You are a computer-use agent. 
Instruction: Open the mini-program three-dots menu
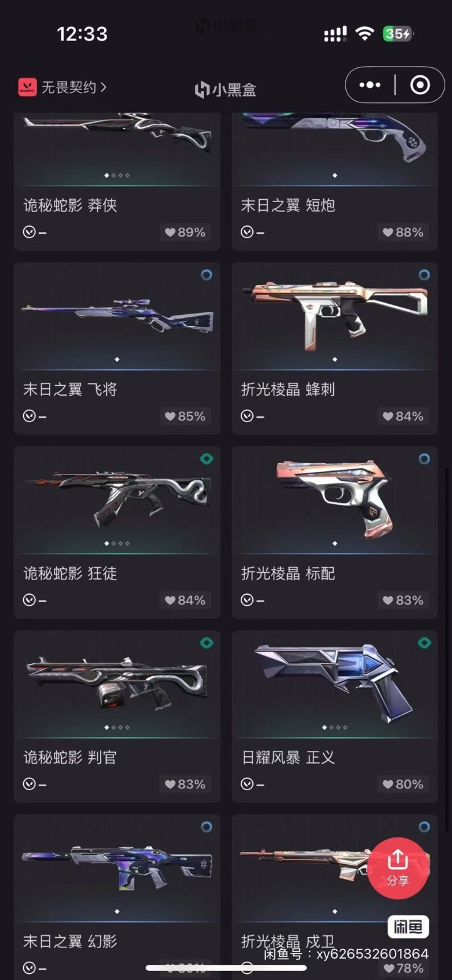point(369,85)
